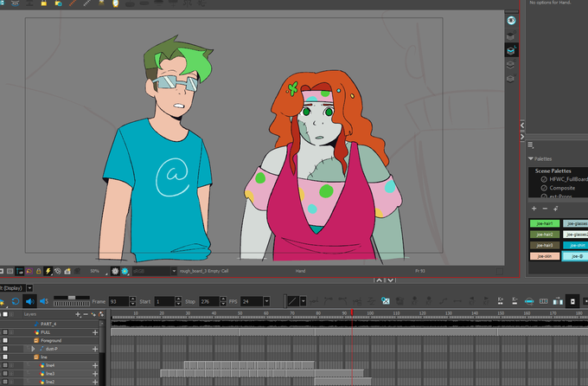Toggle the Foreground layer enable checkbox
This screenshot has height=386, width=588.
point(5,341)
